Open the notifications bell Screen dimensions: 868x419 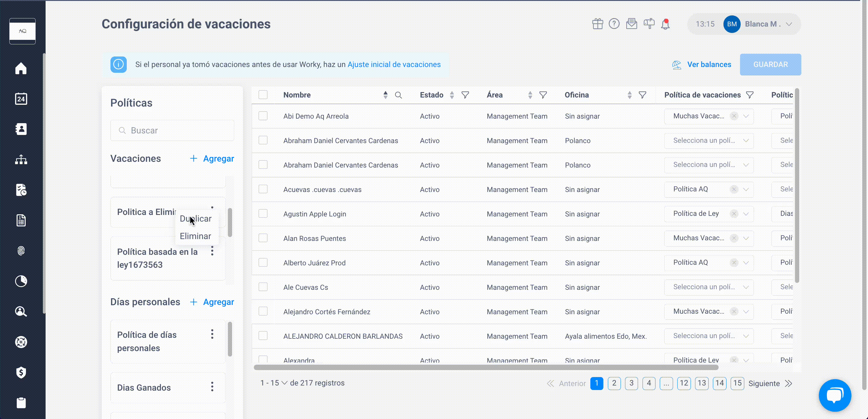(665, 24)
